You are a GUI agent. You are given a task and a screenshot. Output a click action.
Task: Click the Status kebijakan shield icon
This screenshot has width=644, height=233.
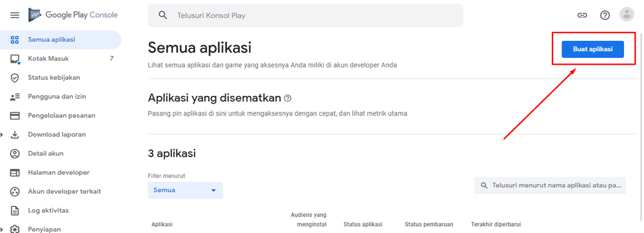pos(15,78)
